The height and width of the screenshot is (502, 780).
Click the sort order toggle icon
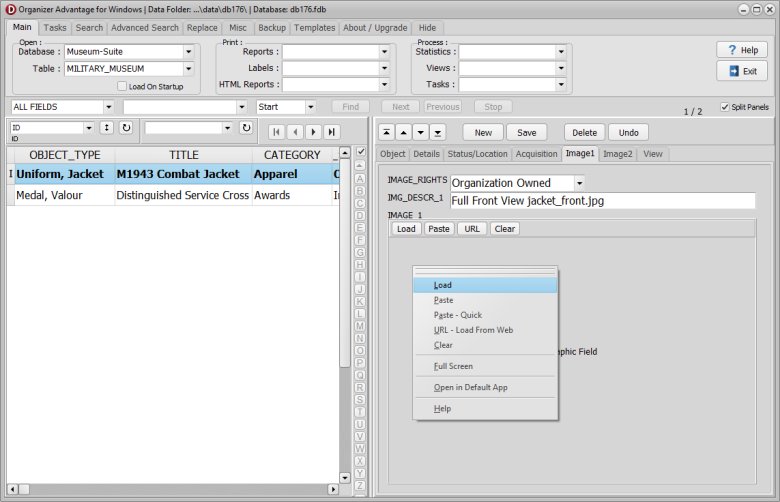coord(106,128)
